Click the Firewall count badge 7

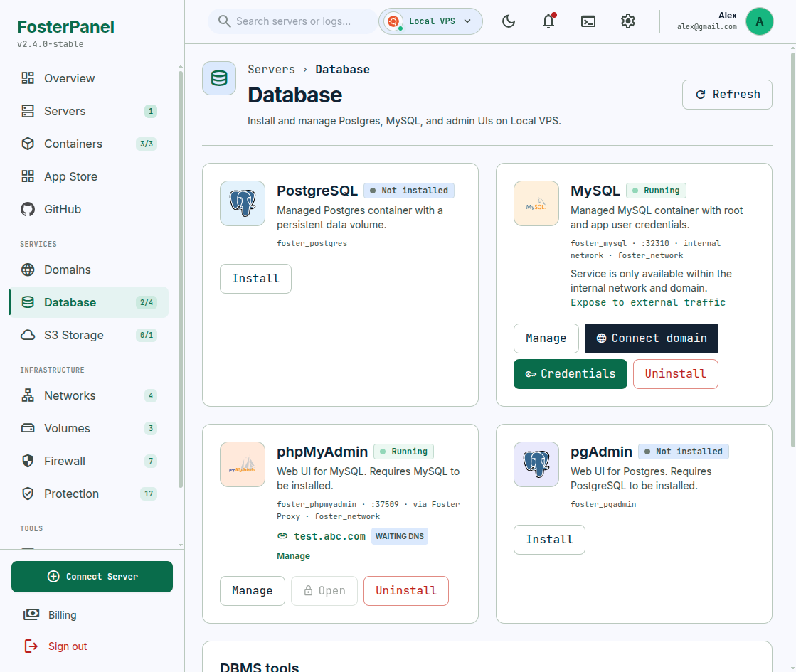coord(151,462)
